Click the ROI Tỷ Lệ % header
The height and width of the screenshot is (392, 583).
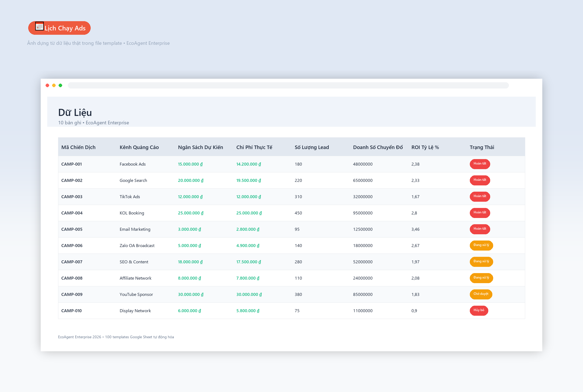[425, 147]
